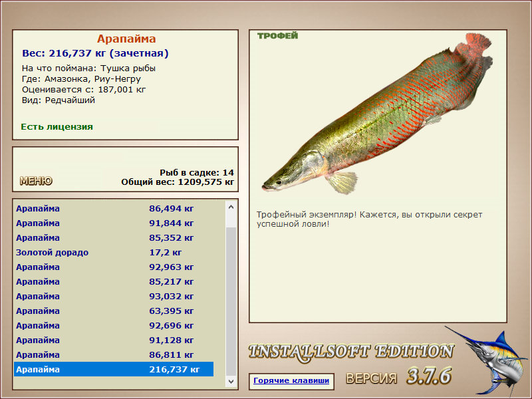Click the ВЕРСИЯ 3.7.6 label
Image resolution: width=532 pixels, height=399 pixels.
[x=399, y=376]
